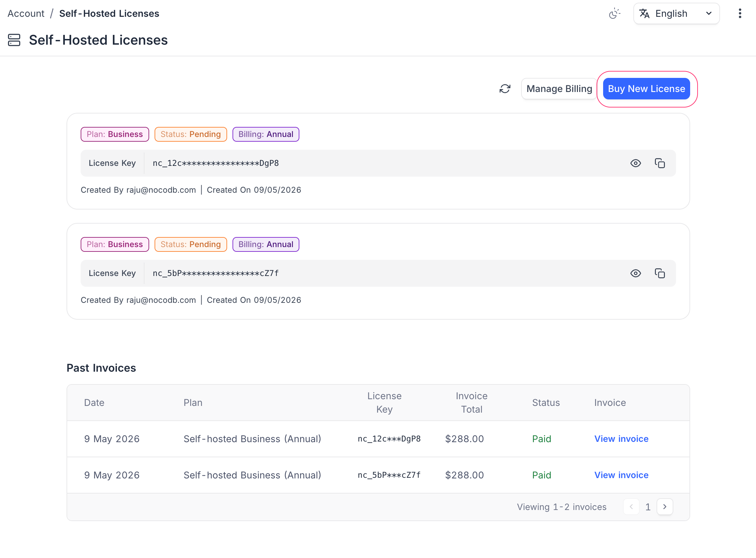
Task: Click the Plan column header
Action: coord(193,403)
